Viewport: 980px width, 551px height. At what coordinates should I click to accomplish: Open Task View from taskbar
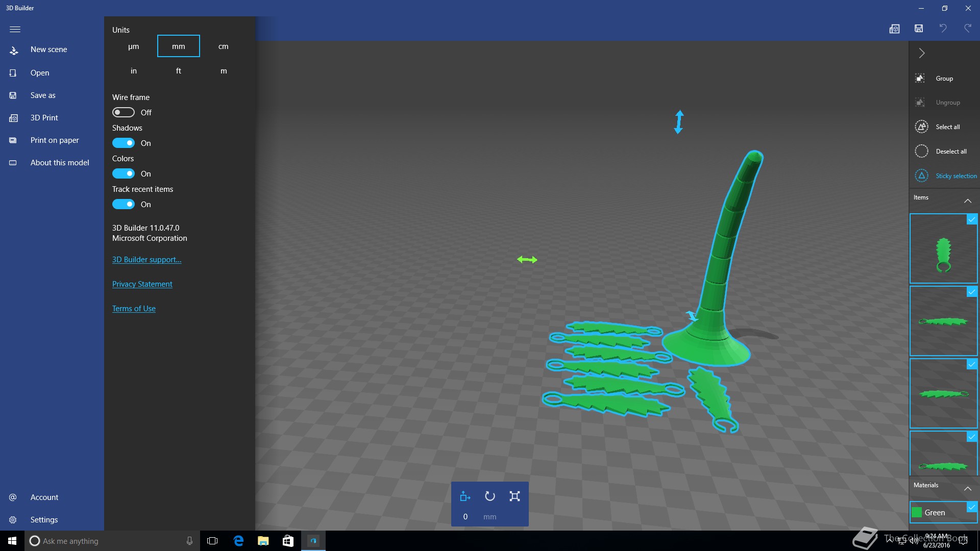pos(212,541)
